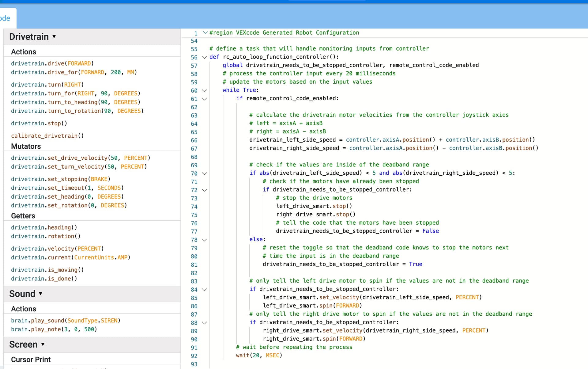Choose brain.play_sound SIREN command
This screenshot has height=369, width=588.
[x=66, y=320]
